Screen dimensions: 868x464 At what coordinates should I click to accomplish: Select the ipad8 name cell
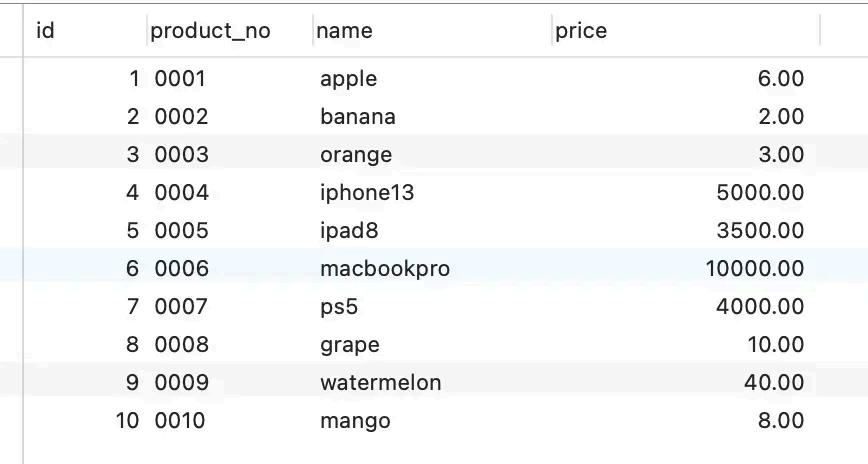[349, 231]
